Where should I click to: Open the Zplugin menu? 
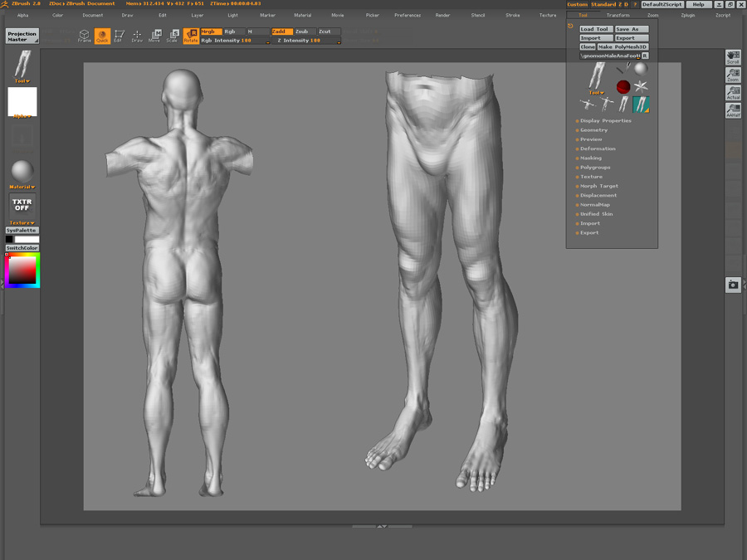click(687, 15)
